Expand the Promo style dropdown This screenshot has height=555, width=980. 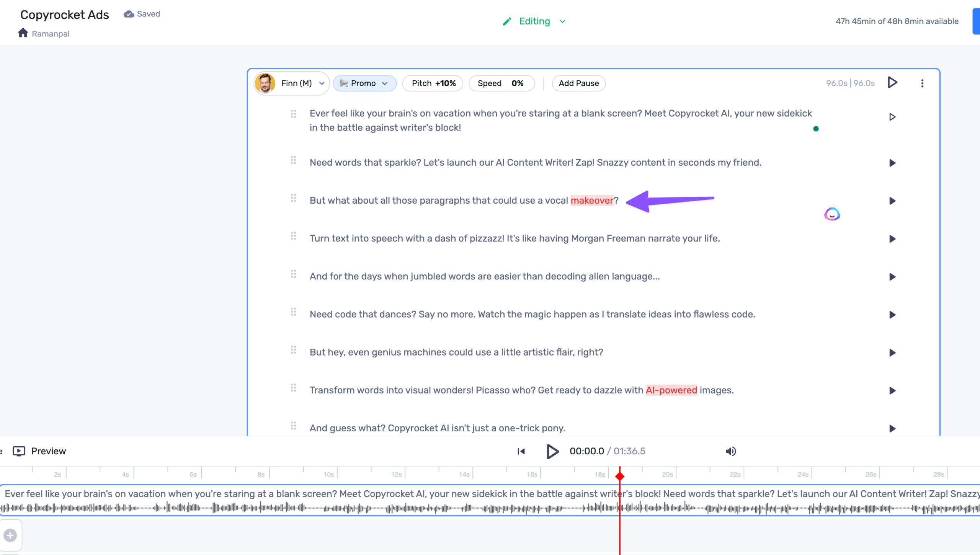pyautogui.click(x=364, y=83)
